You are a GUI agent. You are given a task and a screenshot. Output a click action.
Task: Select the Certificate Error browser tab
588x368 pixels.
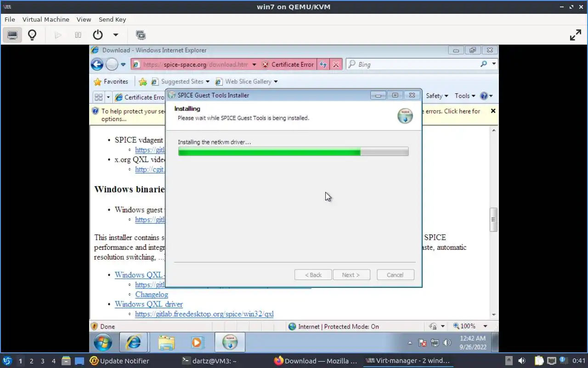[x=139, y=97]
